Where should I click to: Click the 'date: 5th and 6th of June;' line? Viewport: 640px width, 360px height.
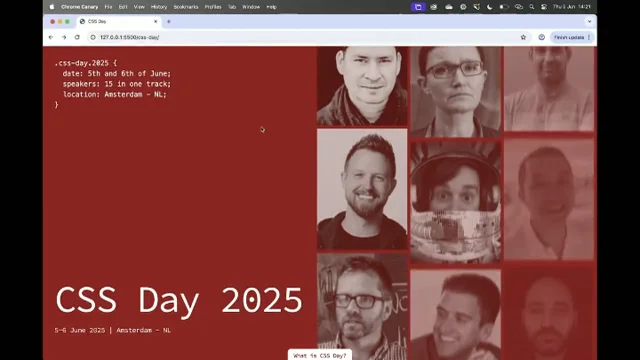[x=117, y=73]
